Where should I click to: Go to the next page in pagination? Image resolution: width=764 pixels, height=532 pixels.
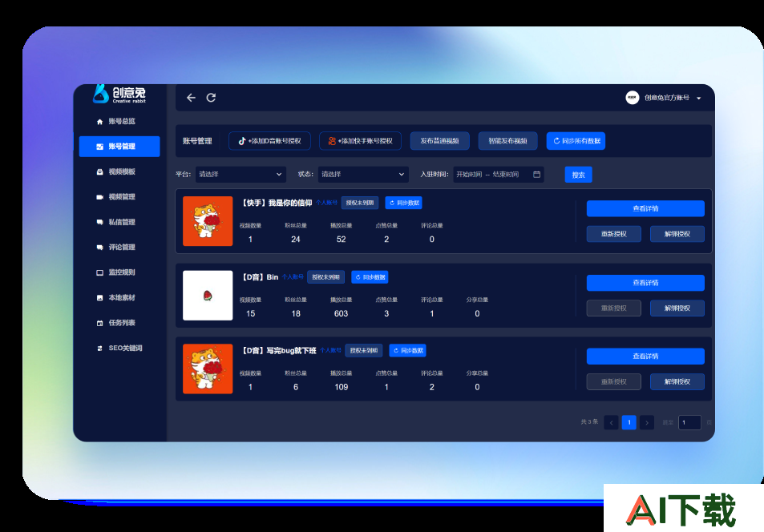coord(647,422)
